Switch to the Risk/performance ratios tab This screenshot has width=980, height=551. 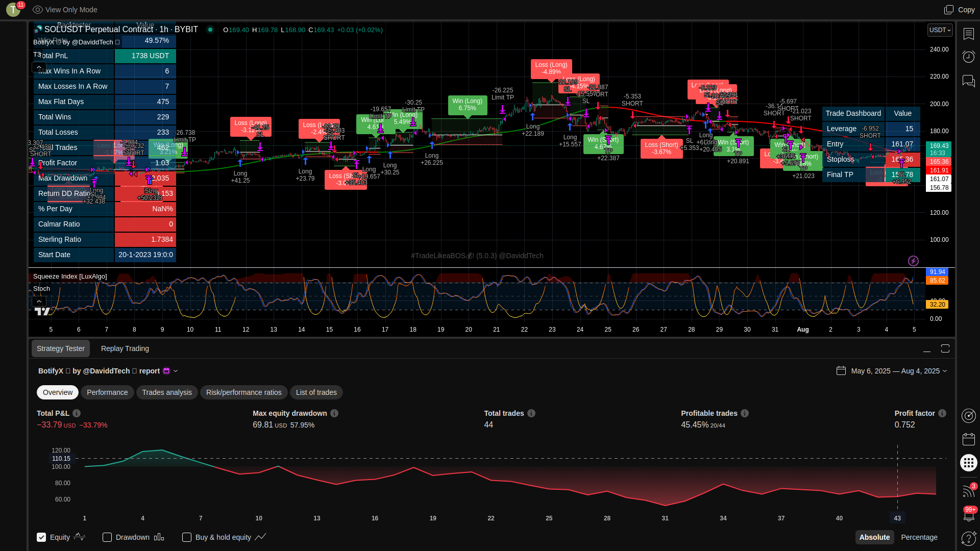[244, 392]
